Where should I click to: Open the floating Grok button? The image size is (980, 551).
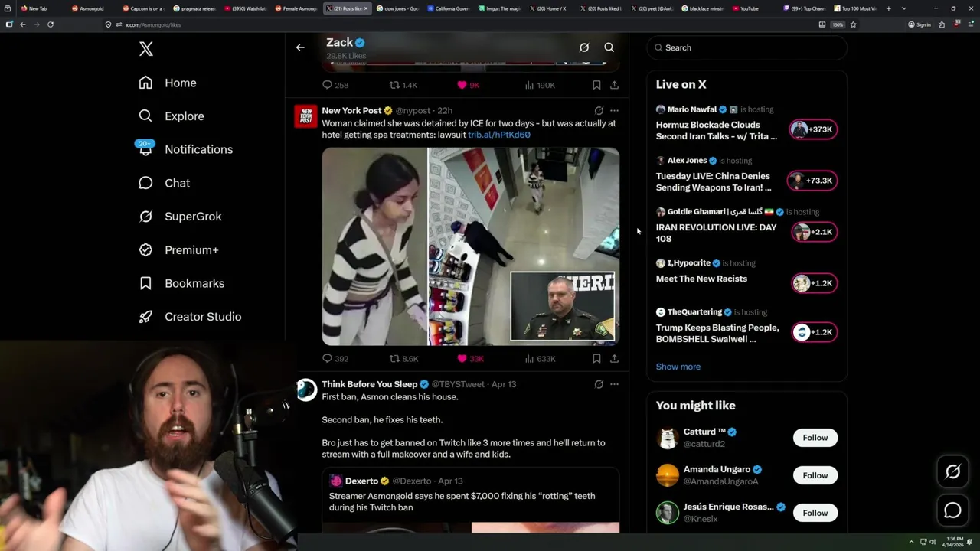pos(952,472)
